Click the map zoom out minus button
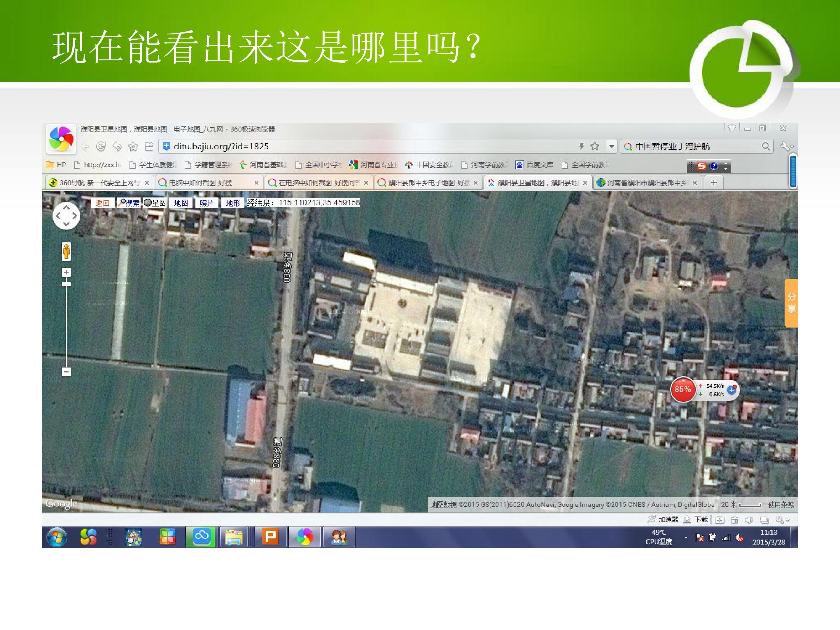The image size is (840, 630). (x=66, y=372)
